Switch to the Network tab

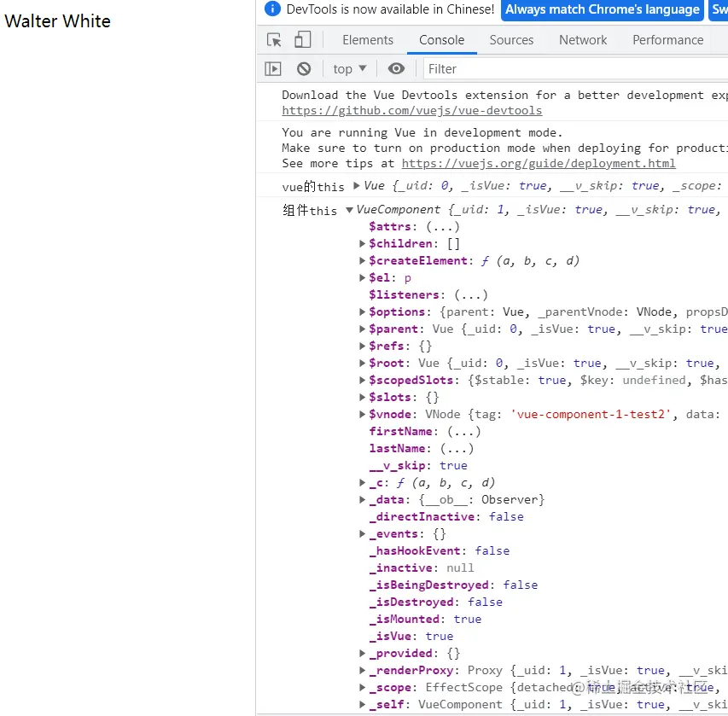coord(582,39)
